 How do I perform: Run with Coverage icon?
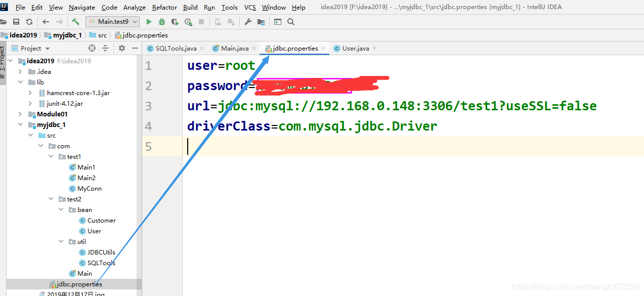175,22
